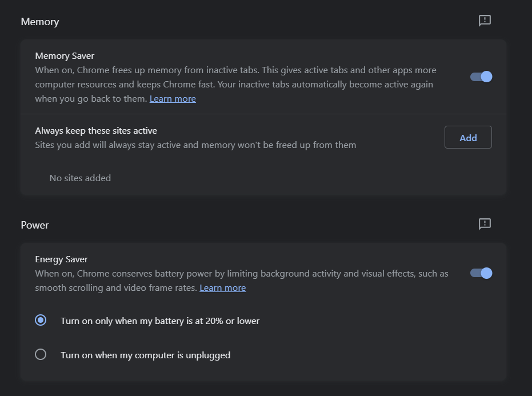Disable the Memory Saver toggle
This screenshot has height=396, width=532.
tap(481, 77)
